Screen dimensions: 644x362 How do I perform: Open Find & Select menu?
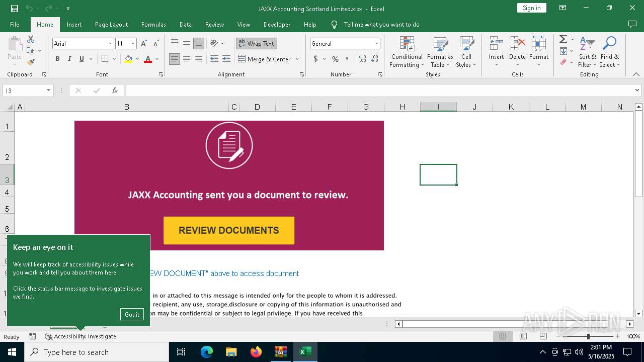[610, 52]
